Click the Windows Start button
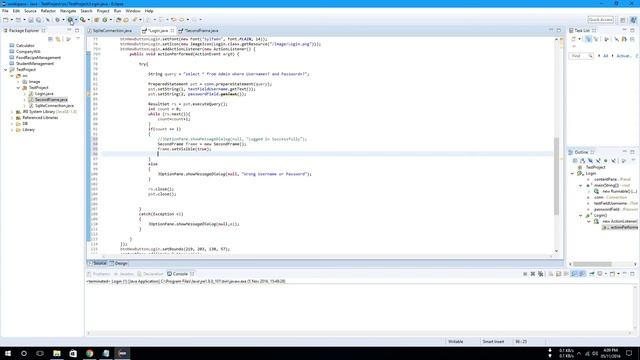Image resolution: width=640 pixels, height=360 pixels. coord(8,353)
